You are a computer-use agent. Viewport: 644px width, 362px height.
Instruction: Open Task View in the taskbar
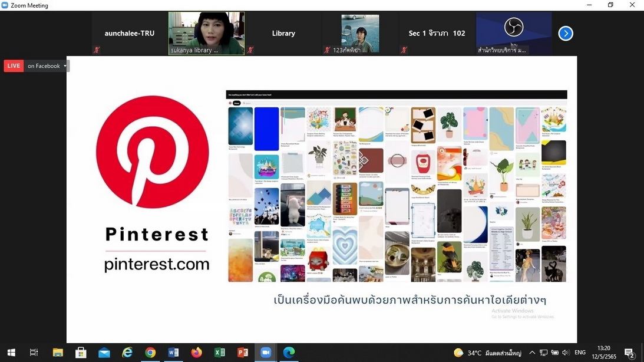coord(34,353)
